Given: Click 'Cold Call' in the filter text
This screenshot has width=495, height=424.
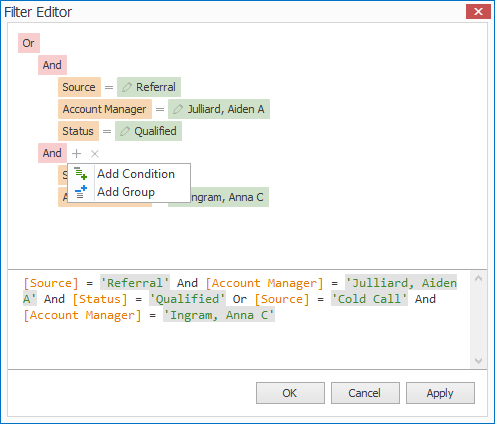Looking at the screenshot, I should (x=369, y=299).
